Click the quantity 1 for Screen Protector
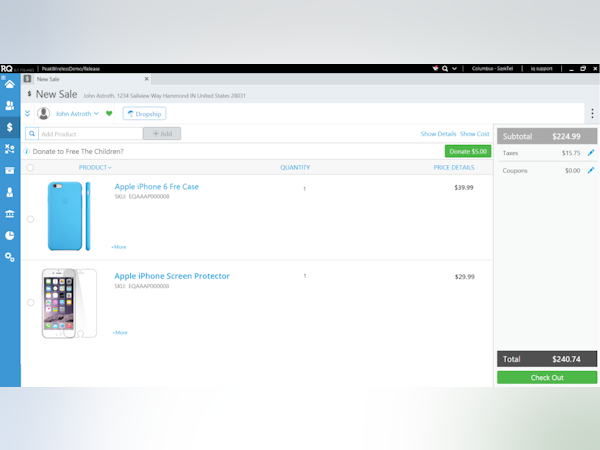Viewport: 600px width, 450px height. click(x=305, y=276)
